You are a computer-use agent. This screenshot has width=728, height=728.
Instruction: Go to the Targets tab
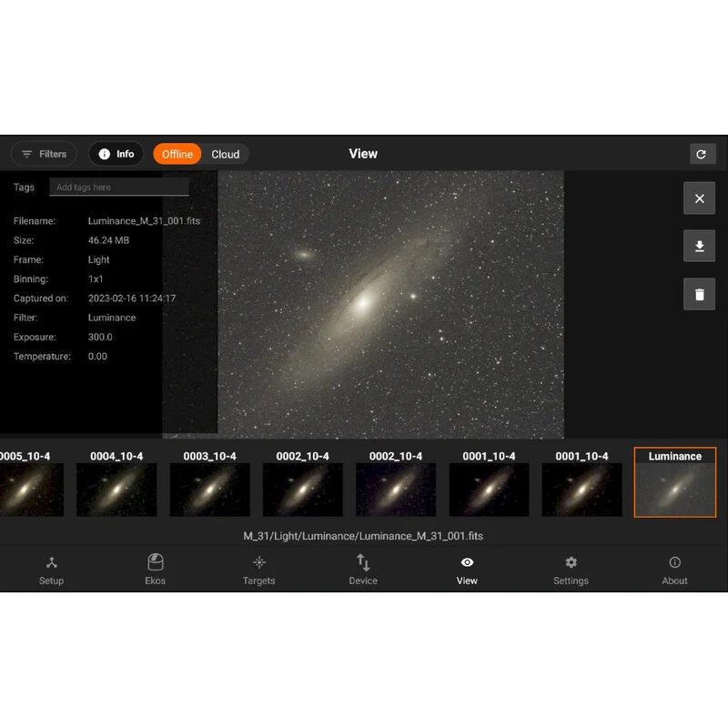click(259, 571)
